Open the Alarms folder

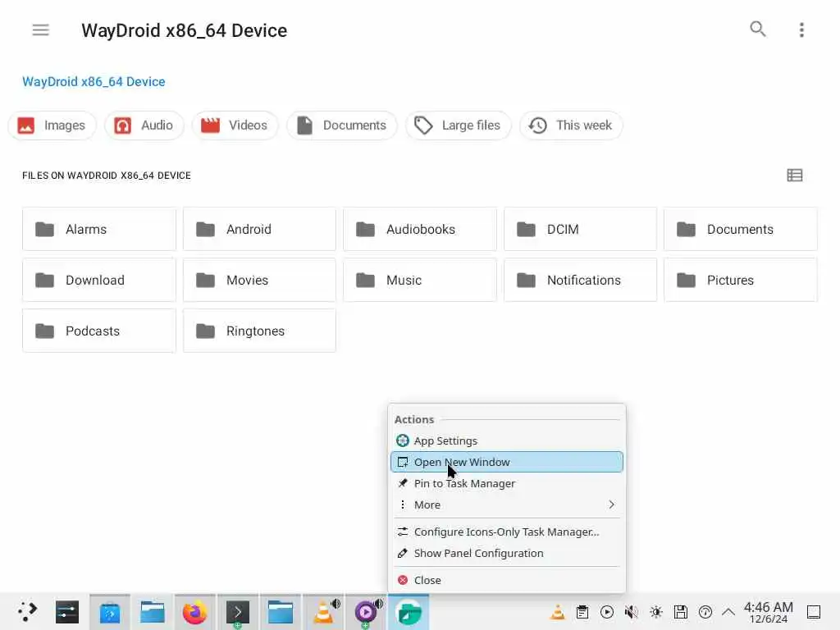point(99,230)
